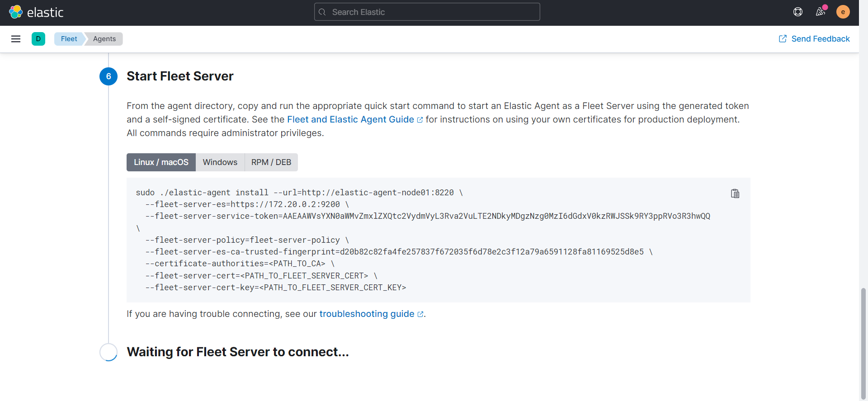868x401 pixels.
Task: Click the --fleet-server-service-token line
Action: [x=428, y=216]
